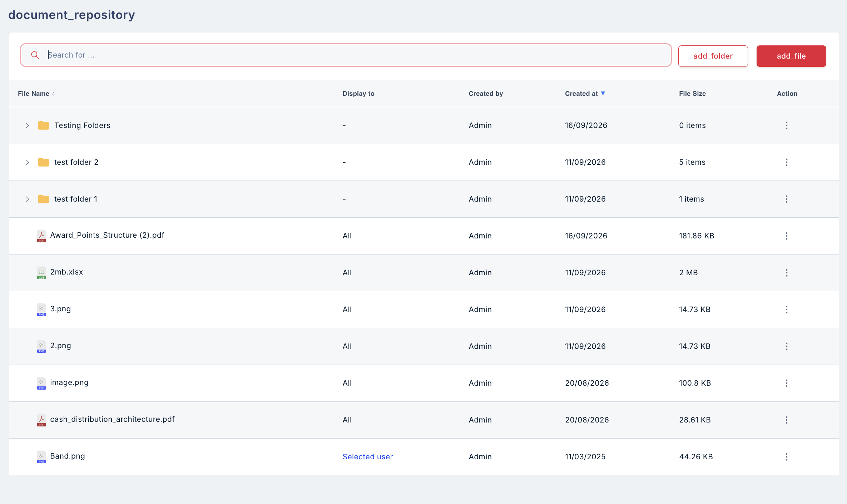Select the test folder 2 name
Screen dimensions: 847x504
pyautogui.click(x=76, y=162)
